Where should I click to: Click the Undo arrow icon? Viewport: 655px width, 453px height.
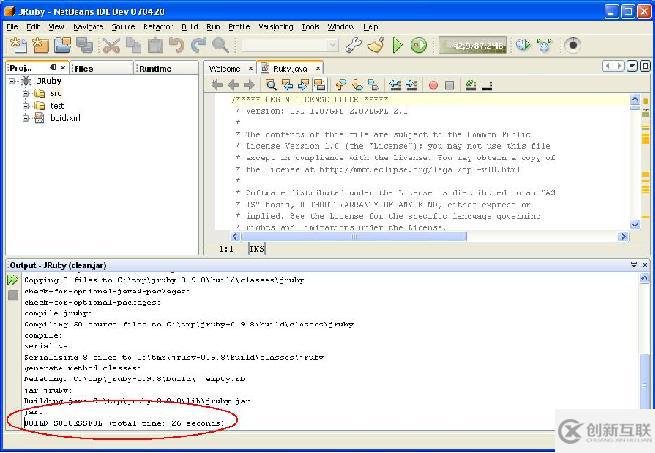[x=177, y=45]
